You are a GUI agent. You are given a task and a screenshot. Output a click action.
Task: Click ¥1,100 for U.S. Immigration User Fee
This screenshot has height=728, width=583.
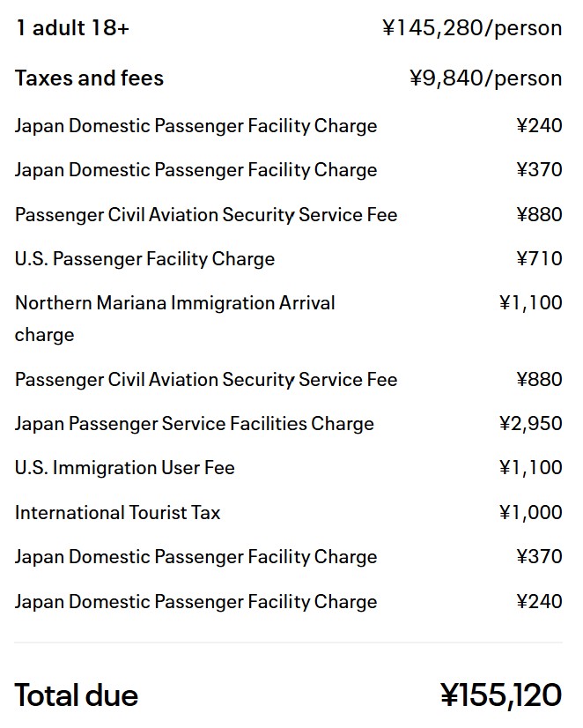(530, 468)
